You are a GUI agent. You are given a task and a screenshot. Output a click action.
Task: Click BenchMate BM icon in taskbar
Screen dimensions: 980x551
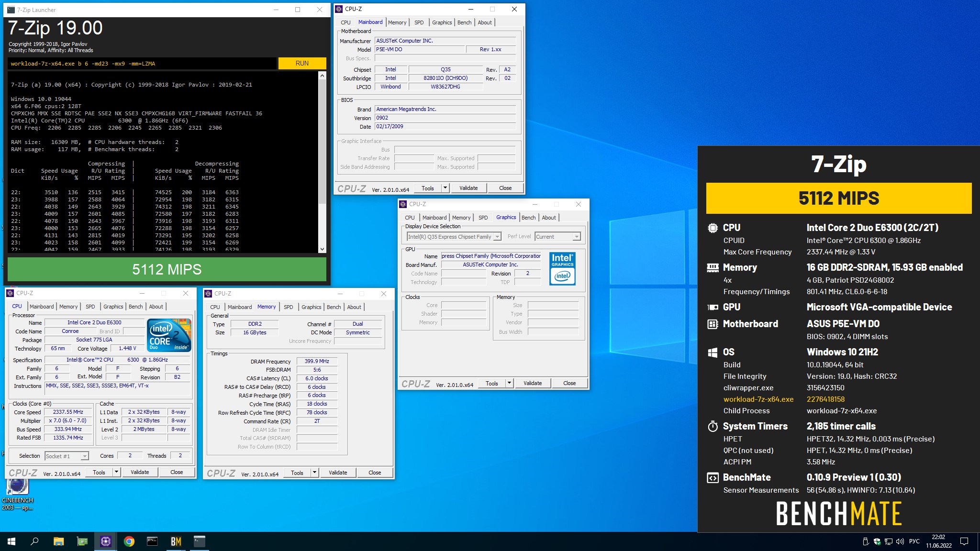(176, 541)
